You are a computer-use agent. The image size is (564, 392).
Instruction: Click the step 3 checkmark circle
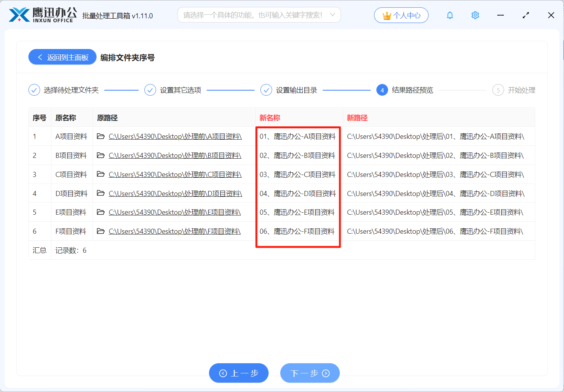pyautogui.click(x=266, y=90)
